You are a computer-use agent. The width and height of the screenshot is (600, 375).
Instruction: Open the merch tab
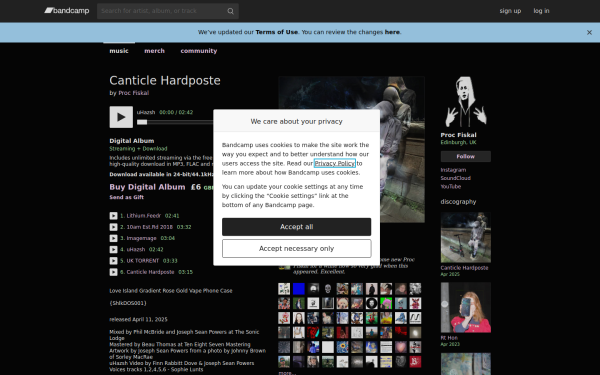coord(154,51)
